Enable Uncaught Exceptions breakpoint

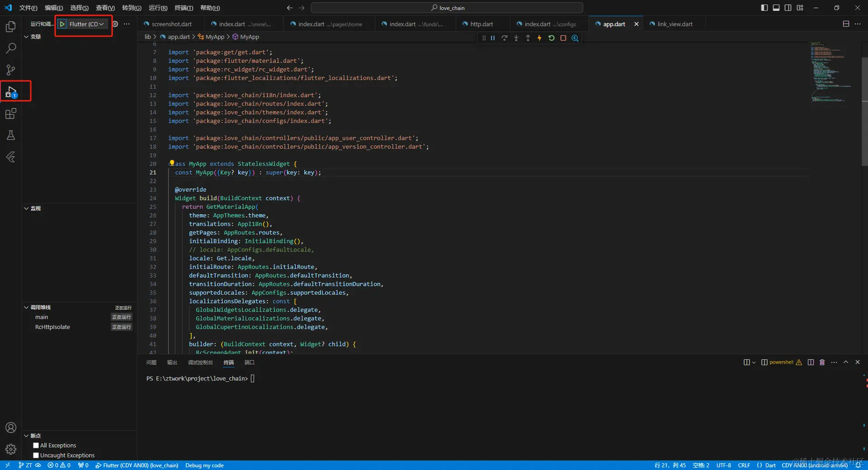(36, 456)
